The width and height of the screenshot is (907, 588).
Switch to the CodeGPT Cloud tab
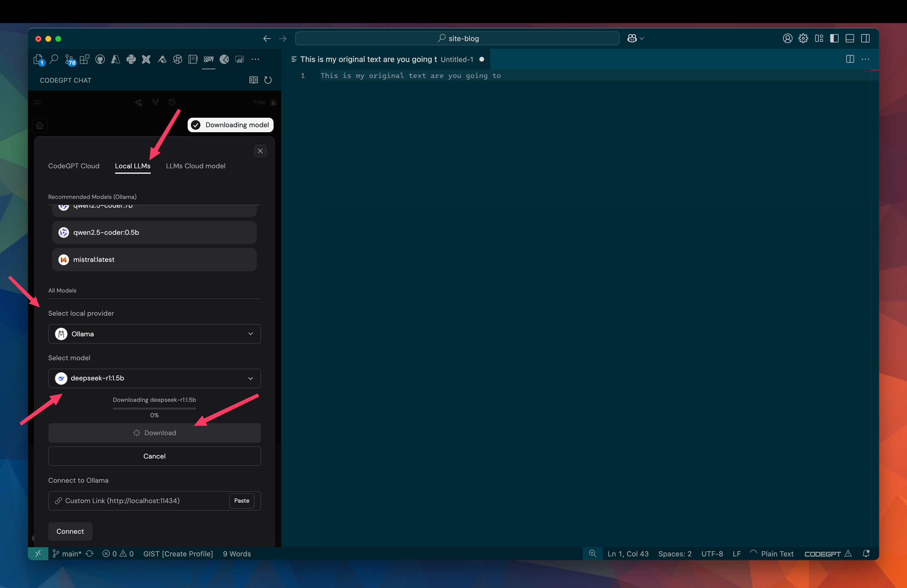tap(74, 166)
